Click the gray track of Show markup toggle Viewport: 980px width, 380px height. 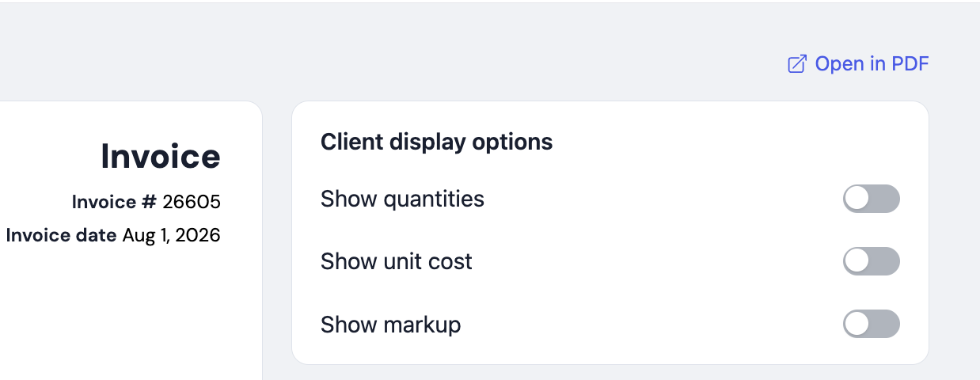pos(884,324)
